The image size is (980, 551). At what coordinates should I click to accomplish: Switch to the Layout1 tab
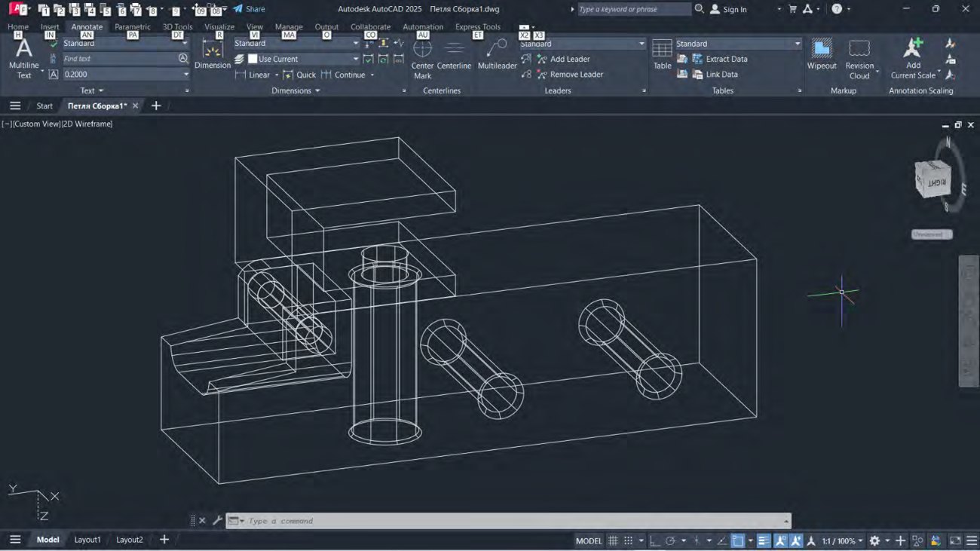pos(87,540)
